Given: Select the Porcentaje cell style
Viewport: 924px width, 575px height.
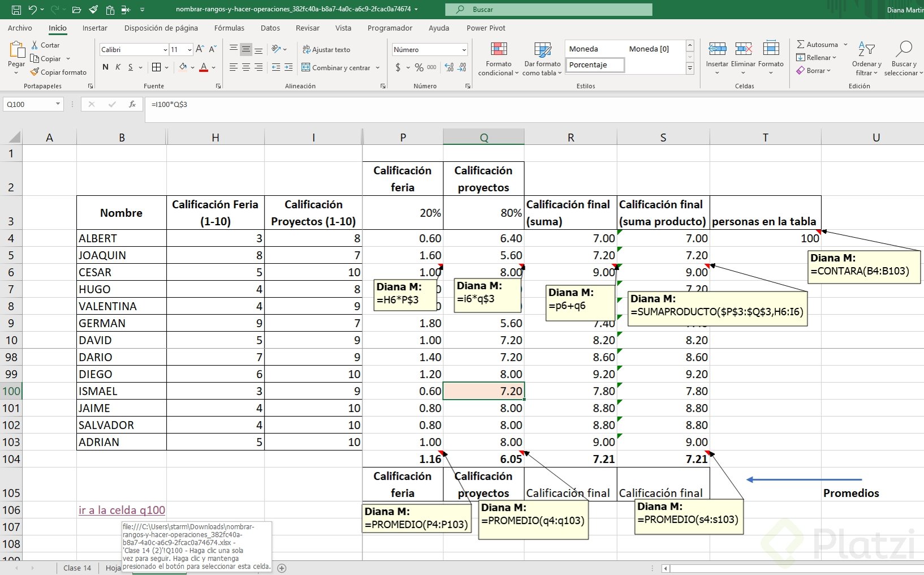Looking at the screenshot, I should (x=595, y=65).
